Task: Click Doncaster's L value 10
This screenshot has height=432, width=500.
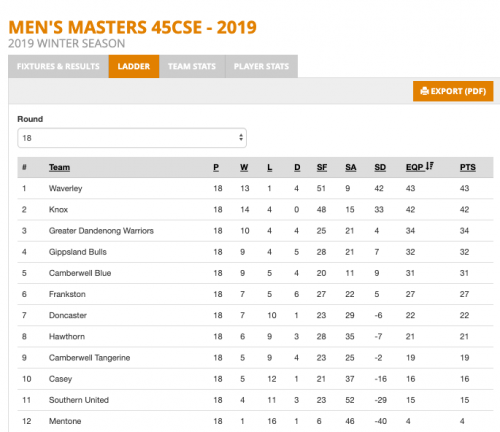Action: pos(272,315)
